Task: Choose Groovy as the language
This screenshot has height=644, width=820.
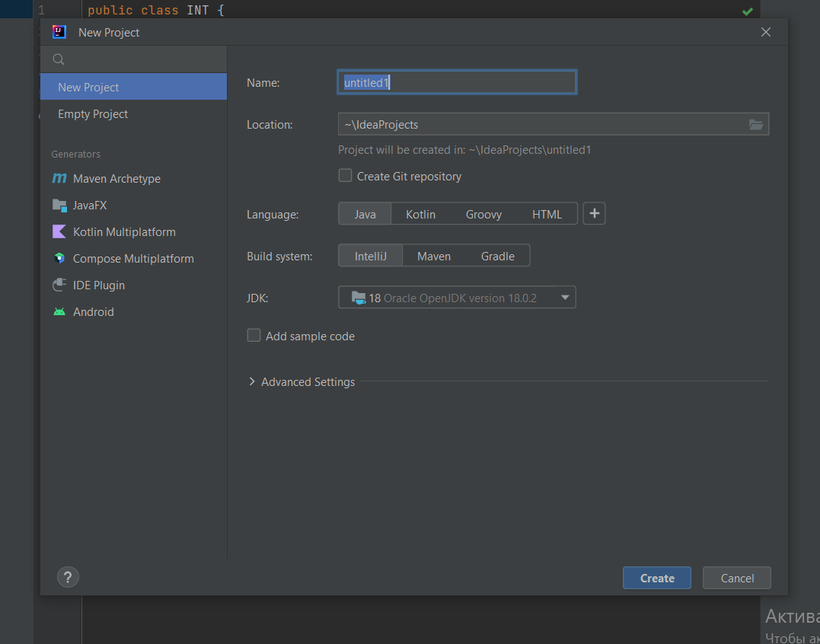Action: [x=483, y=214]
